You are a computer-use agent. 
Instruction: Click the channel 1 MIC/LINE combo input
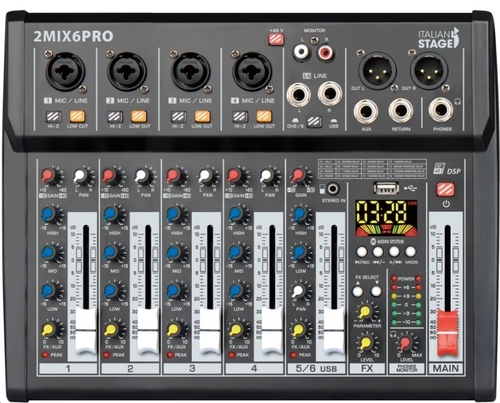65,71
